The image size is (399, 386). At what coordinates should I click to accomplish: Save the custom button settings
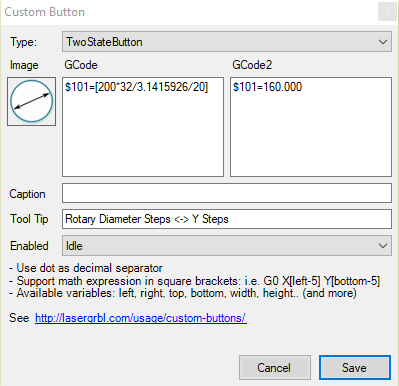pos(355,368)
